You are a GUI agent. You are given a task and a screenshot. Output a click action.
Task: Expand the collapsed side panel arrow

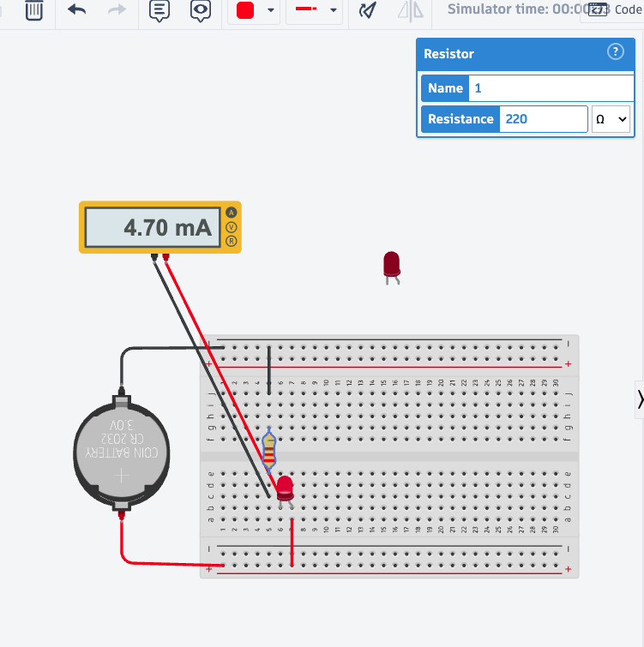(x=640, y=399)
